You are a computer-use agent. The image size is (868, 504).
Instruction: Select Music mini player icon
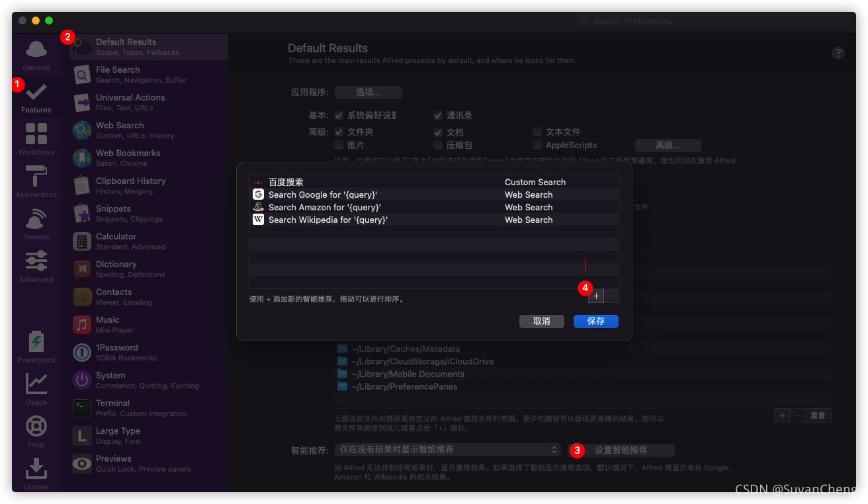[x=82, y=325]
